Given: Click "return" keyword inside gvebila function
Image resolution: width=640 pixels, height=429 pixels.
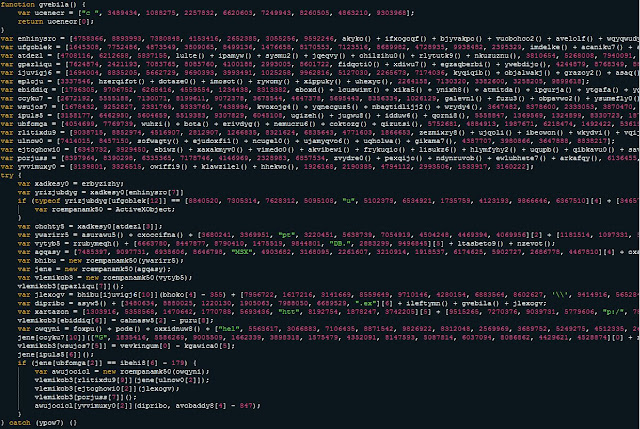Looking at the screenshot, I should point(30,22).
